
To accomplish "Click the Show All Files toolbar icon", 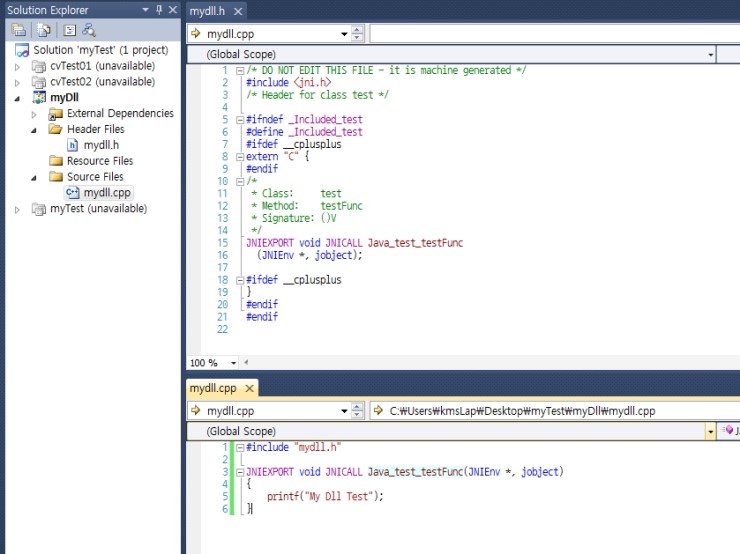I will pos(44,30).
